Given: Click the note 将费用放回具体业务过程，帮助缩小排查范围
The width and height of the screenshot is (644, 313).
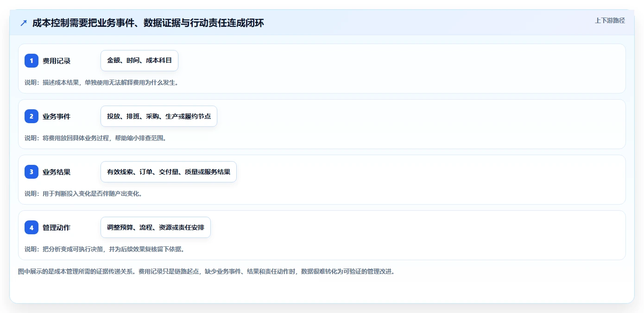Looking at the screenshot, I should point(95,138).
